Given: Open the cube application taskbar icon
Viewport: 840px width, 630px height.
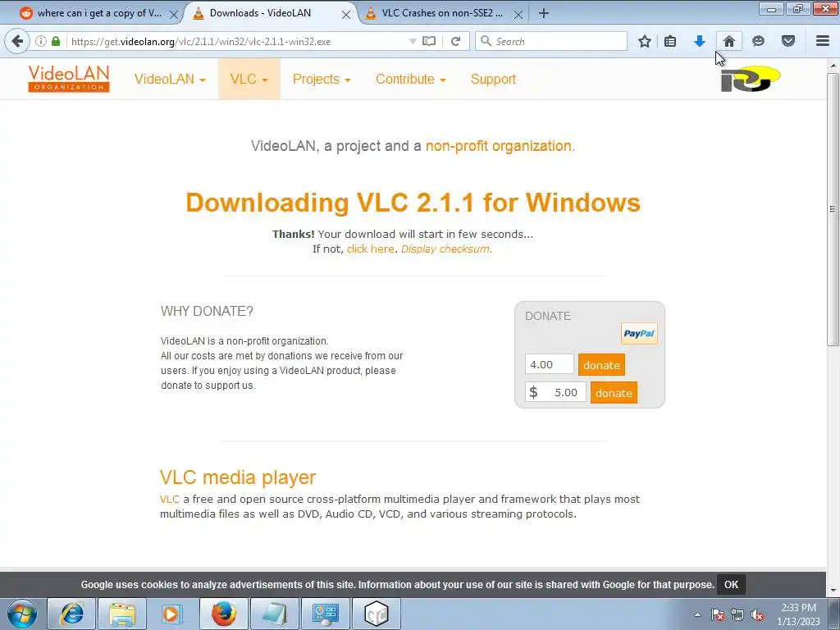Looking at the screenshot, I should click(x=376, y=614).
